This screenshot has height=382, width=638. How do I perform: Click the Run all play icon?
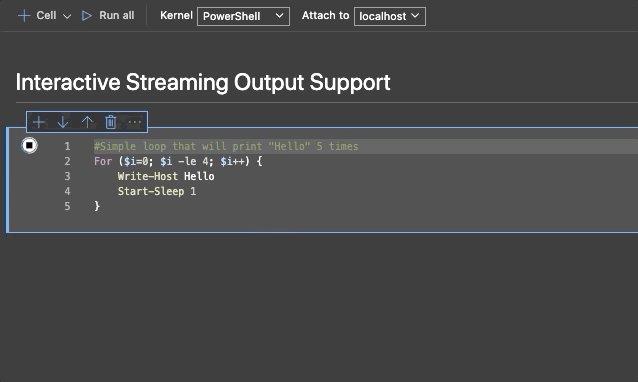click(86, 16)
